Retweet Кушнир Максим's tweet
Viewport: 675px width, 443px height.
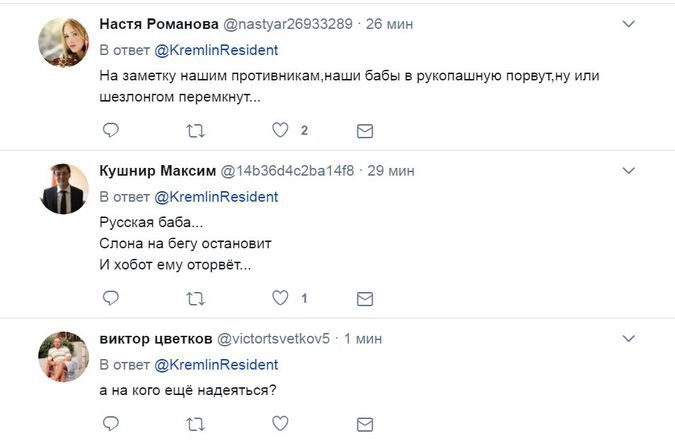point(197,298)
